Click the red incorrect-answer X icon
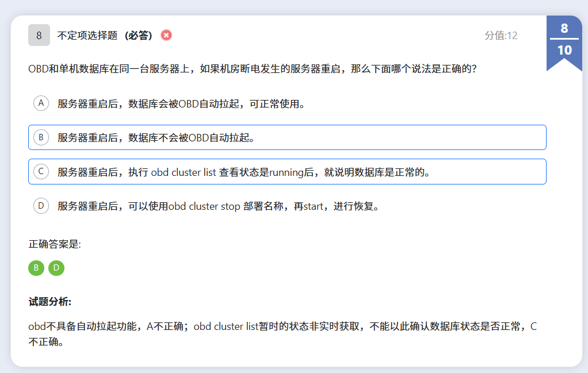This screenshot has width=588, height=373. (166, 35)
